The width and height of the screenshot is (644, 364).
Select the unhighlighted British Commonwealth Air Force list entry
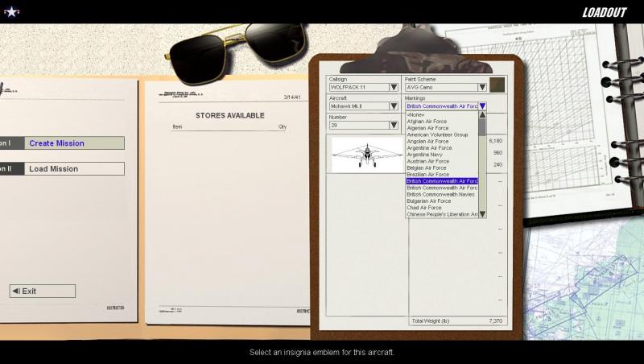point(442,188)
